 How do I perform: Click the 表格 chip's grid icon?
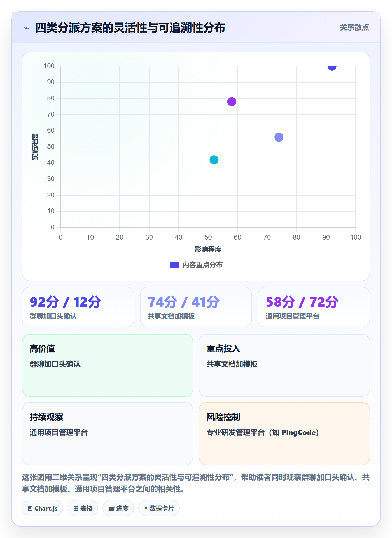(76, 509)
